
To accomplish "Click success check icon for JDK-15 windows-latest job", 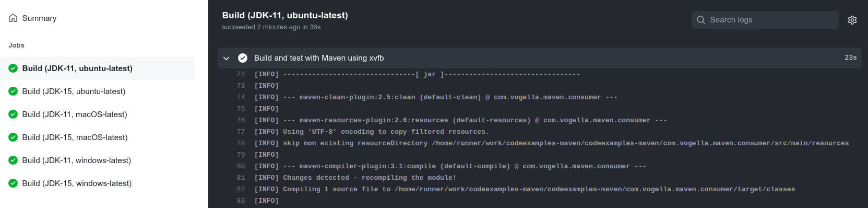I will (13, 183).
